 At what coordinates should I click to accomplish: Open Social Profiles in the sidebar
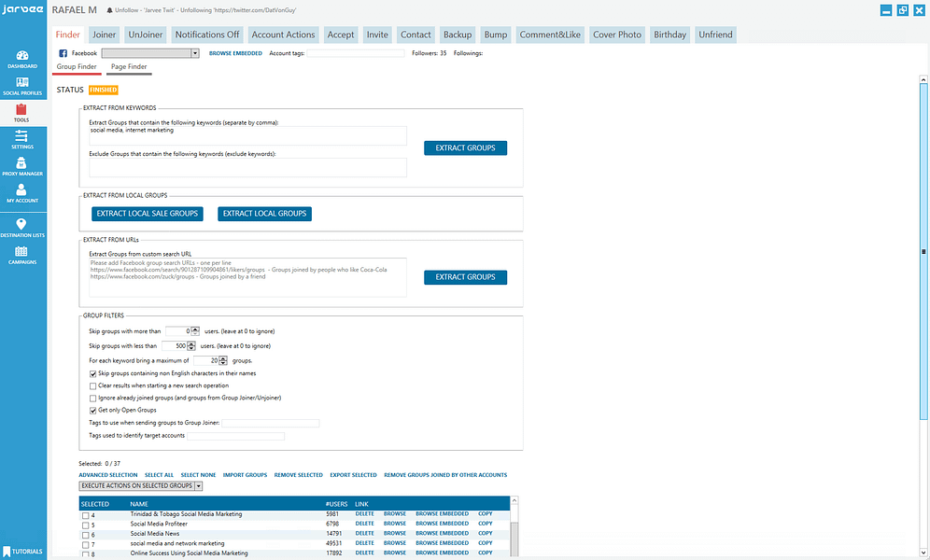(22, 87)
